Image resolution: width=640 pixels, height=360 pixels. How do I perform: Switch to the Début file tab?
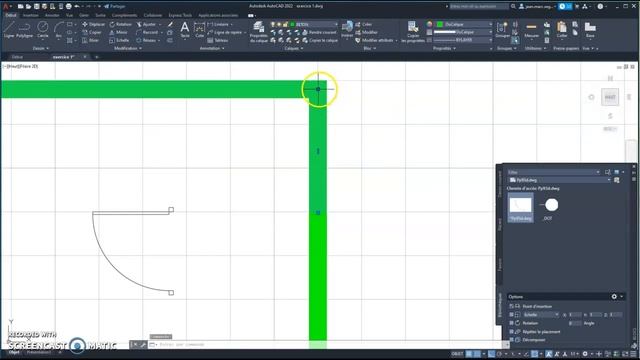(x=18, y=57)
